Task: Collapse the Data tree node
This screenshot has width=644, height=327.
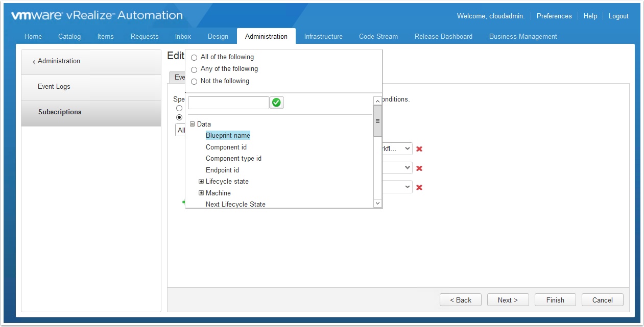Action: 193,124
